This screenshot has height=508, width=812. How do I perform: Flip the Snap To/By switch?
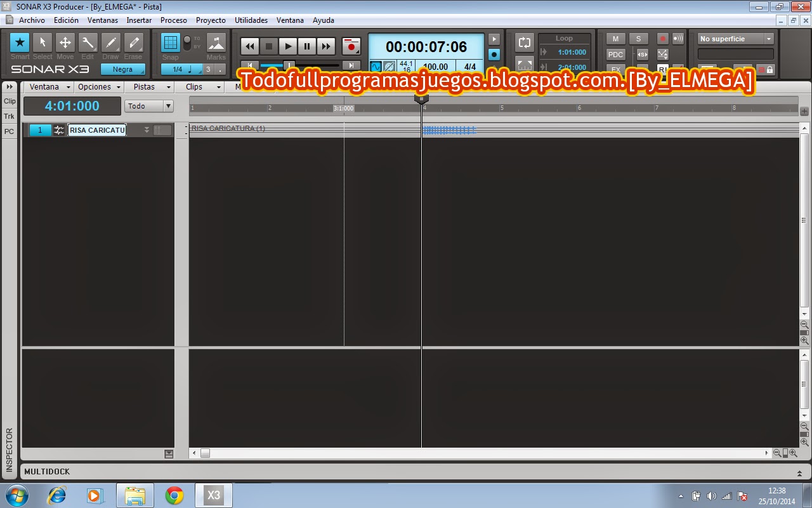(187, 43)
